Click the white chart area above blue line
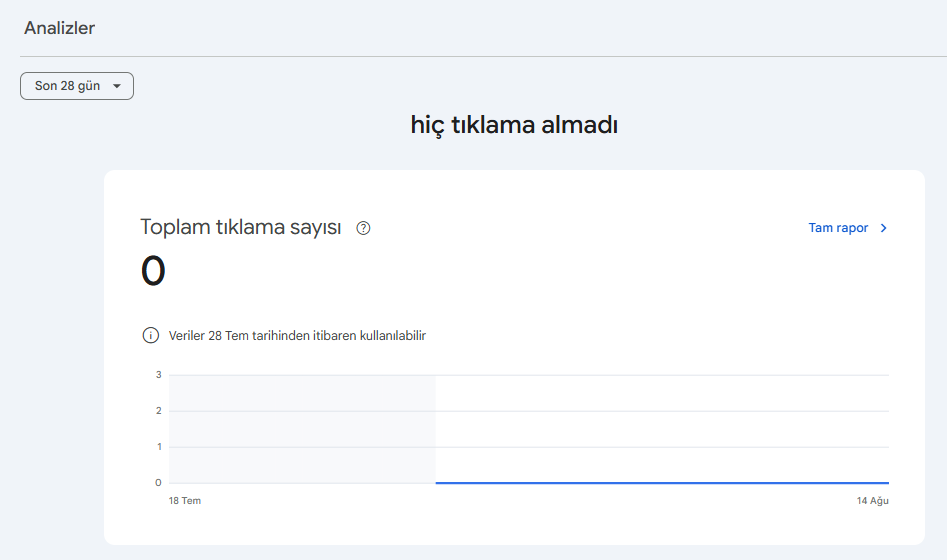 [662, 428]
